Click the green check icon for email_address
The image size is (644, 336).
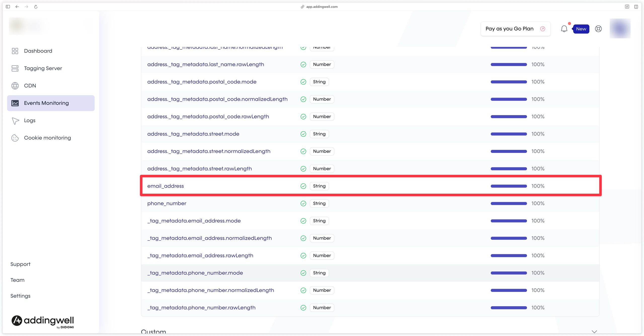click(x=303, y=186)
